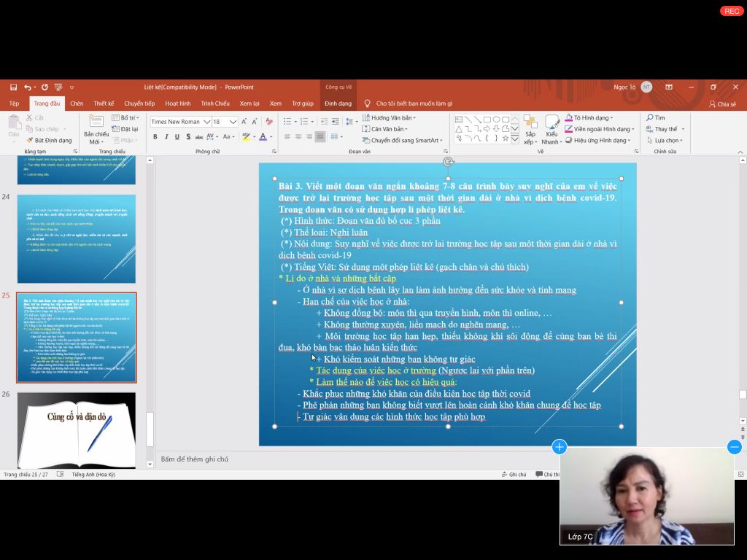Clear all formatting with eraser icon

click(269, 122)
